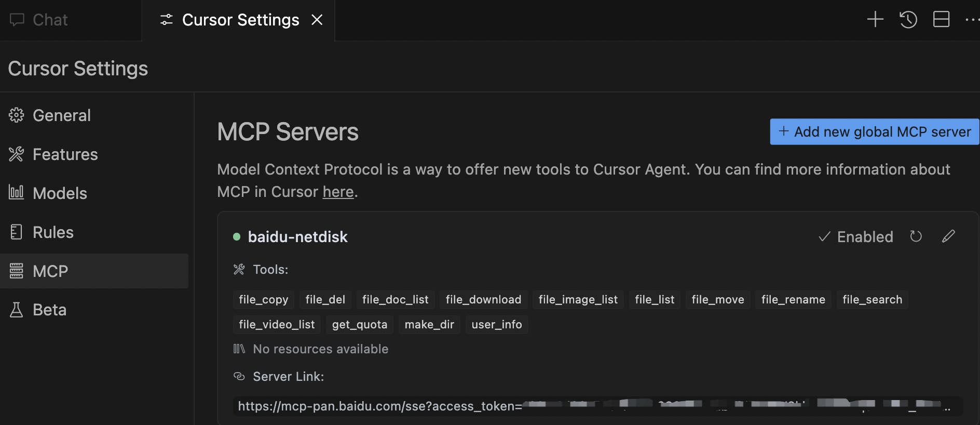Screen dimensions: 980x425
Task: Open Features settings section
Action: coord(94,154)
